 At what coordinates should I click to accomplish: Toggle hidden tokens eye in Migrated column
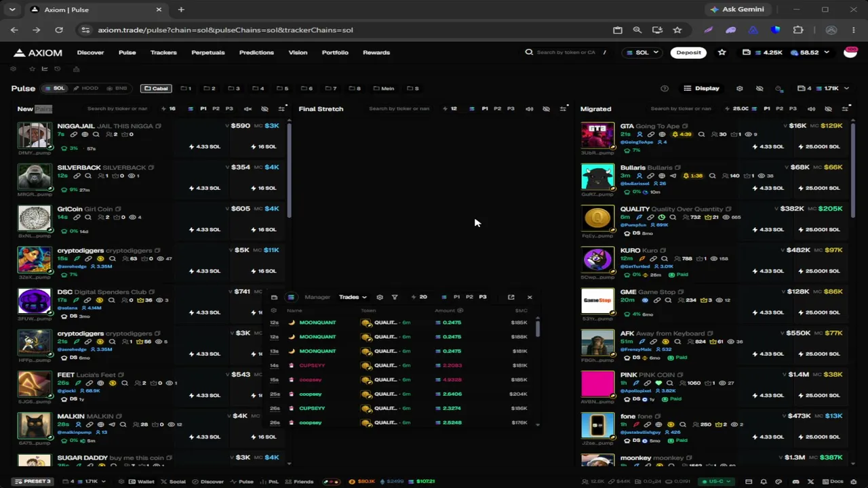828,108
